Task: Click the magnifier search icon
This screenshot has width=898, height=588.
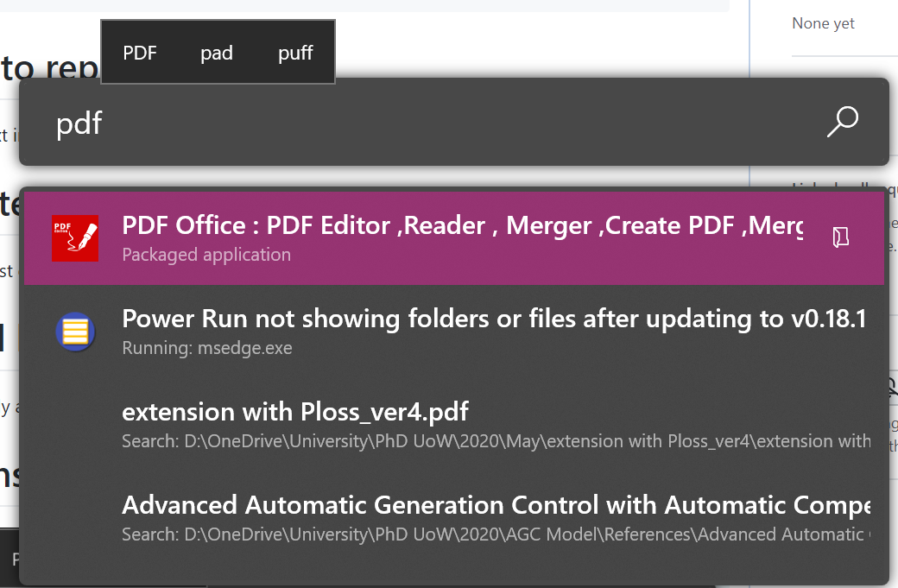Action: [x=843, y=122]
